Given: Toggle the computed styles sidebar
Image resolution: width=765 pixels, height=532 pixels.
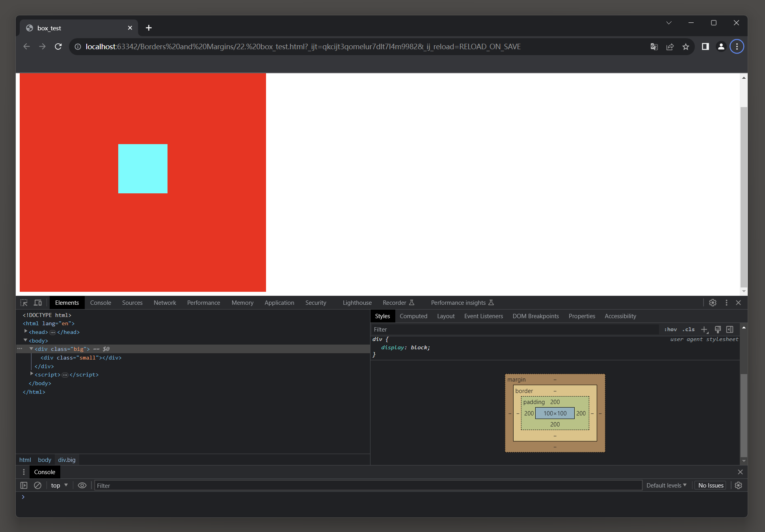Looking at the screenshot, I should pyautogui.click(x=730, y=329).
